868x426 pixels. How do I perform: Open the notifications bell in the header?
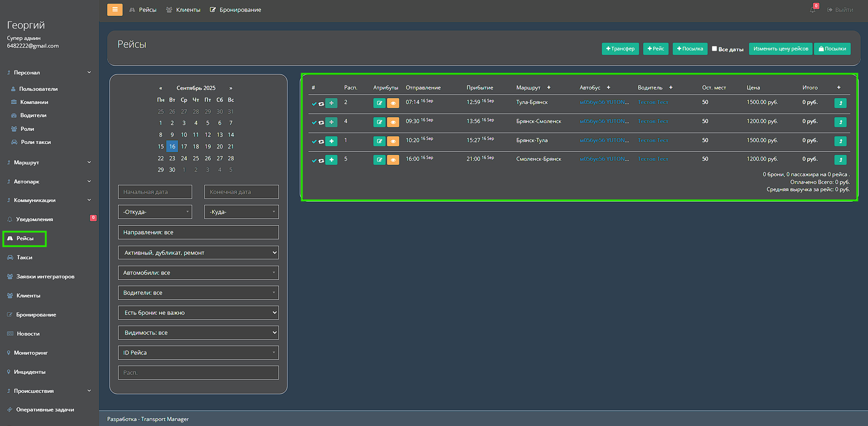pyautogui.click(x=813, y=10)
